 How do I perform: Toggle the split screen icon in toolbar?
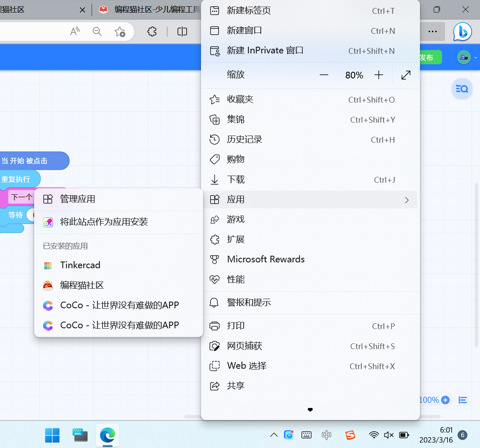[182, 31]
